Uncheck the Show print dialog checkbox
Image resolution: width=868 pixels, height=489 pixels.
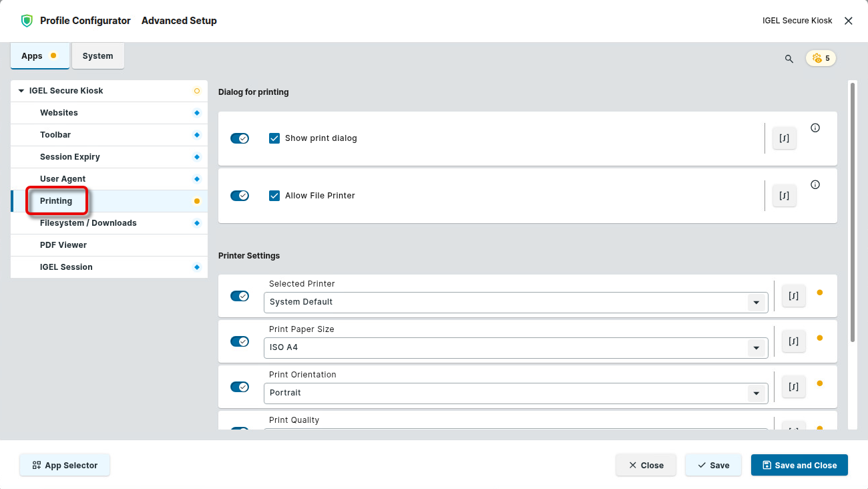click(x=274, y=138)
